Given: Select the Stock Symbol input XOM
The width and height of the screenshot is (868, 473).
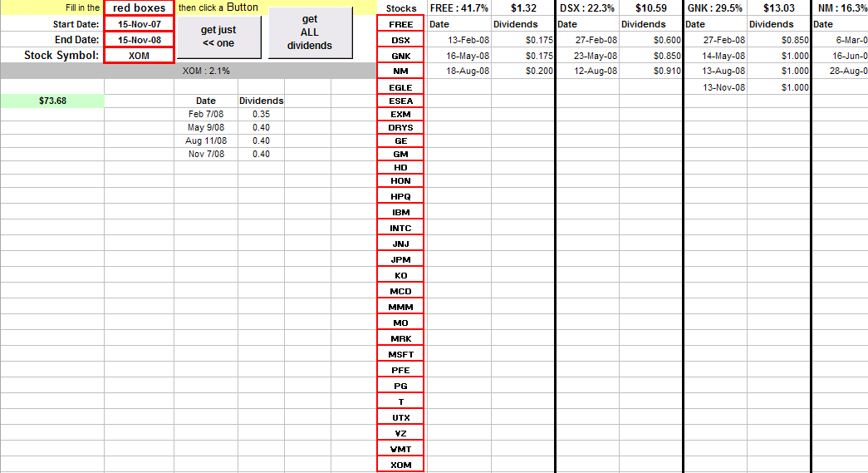Looking at the screenshot, I should [x=140, y=56].
